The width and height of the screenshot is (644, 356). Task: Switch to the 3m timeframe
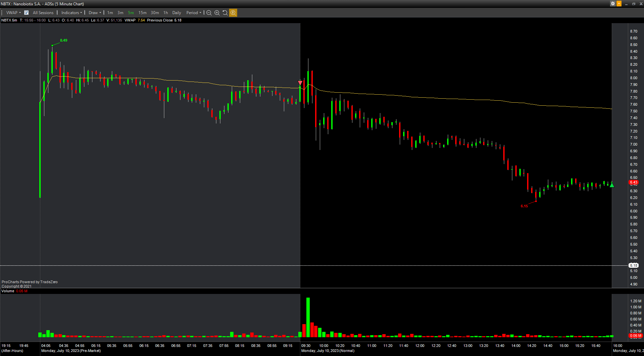(x=120, y=13)
